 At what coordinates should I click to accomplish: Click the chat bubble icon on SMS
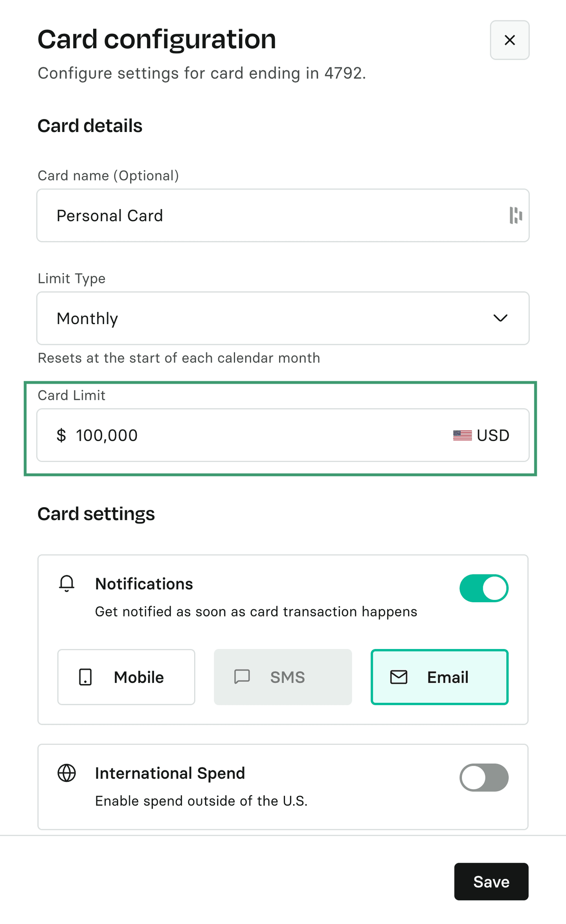(x=242, y=677)
